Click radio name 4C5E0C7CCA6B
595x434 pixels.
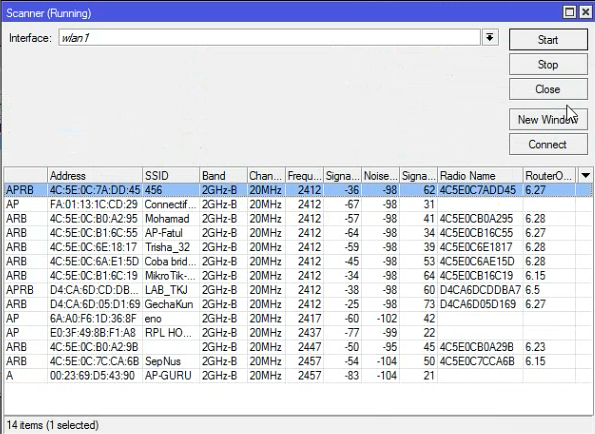[477, 361]
